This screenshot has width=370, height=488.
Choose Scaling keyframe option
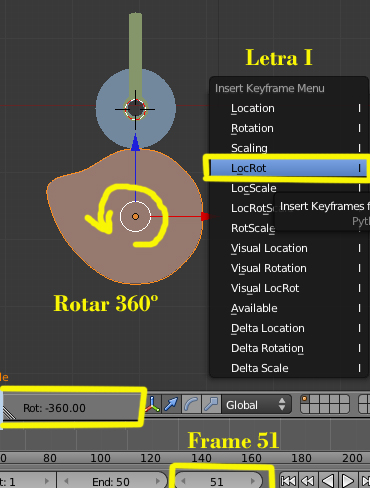[289, 148]
